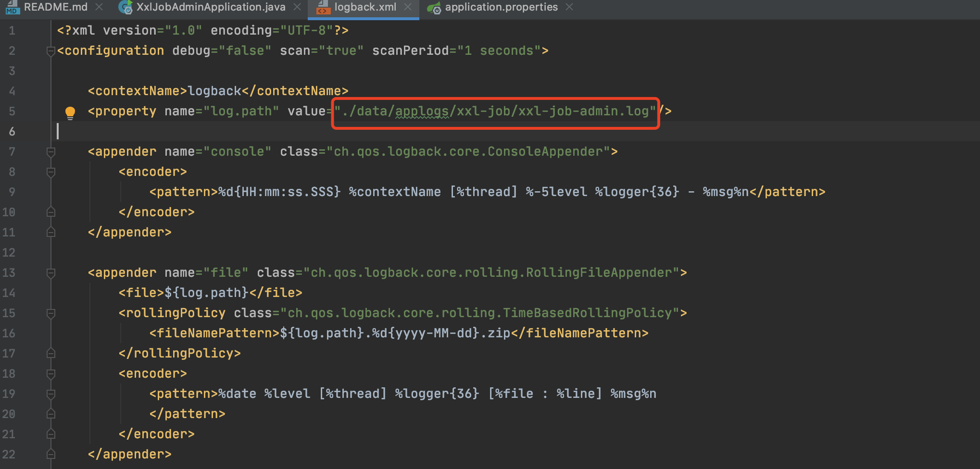The image size is (980, 469).
Task: Click the 'ch.qos.logback.core.ConsoleAppender' class value
Action: [469, 152]
